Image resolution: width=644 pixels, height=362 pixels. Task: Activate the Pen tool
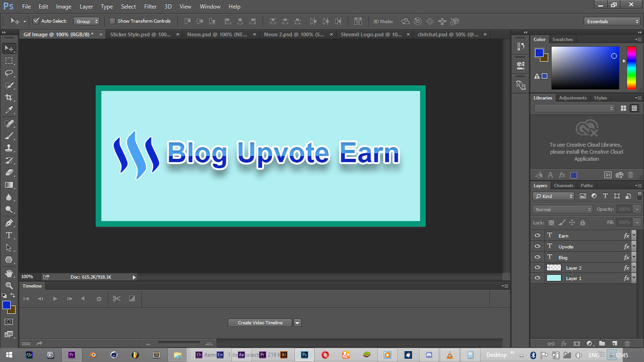9,223
